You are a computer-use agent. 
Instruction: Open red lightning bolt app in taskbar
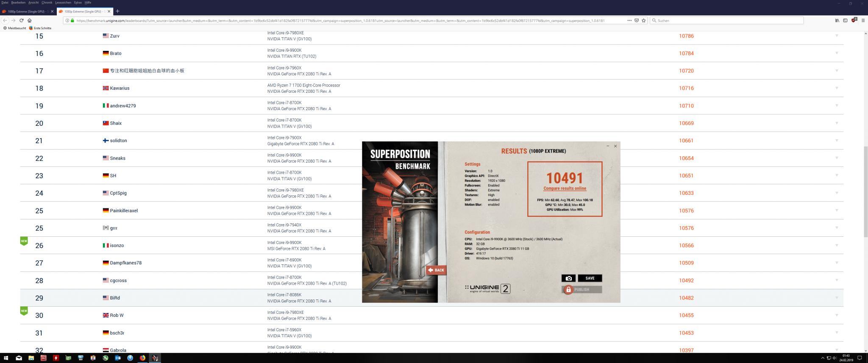[56, 358]
